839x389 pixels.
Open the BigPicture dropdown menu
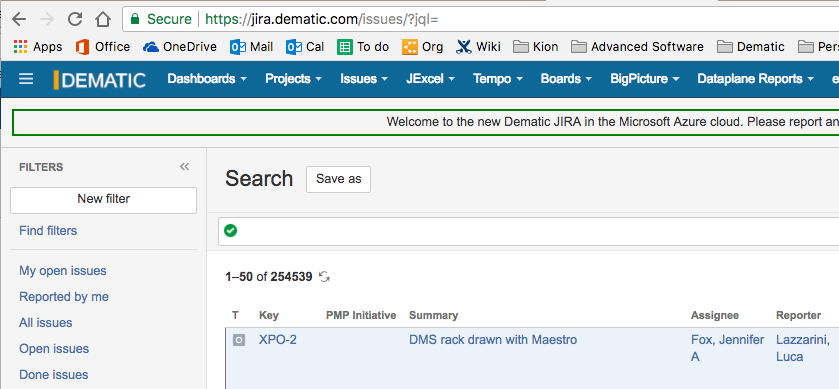pos(645,79)
